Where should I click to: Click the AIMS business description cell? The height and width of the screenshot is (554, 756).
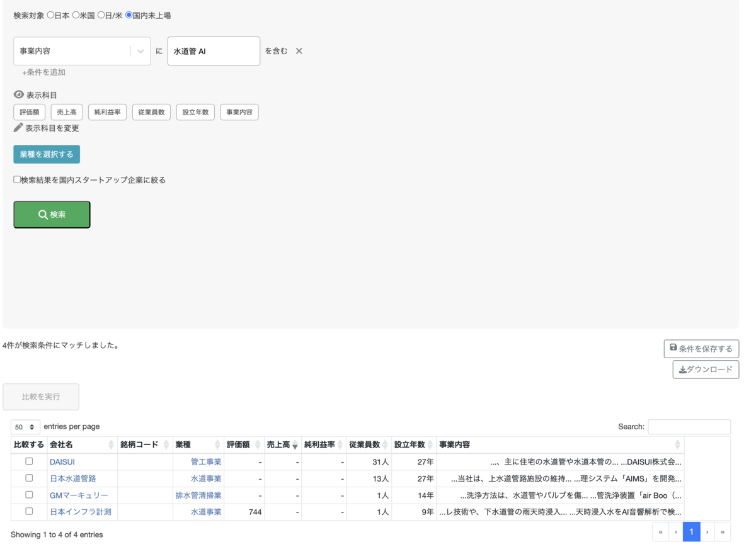pos(560,478)
